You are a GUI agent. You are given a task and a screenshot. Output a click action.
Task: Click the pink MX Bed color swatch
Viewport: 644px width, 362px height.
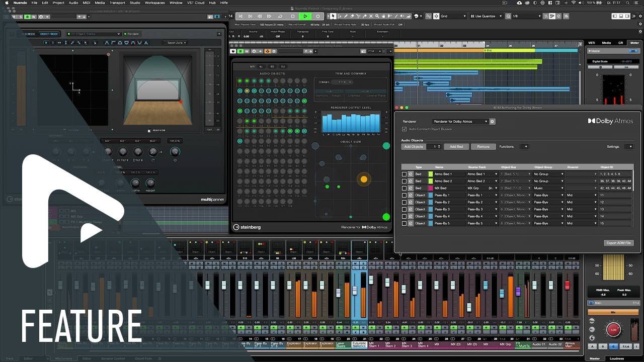pyautogui.click(x=431, y=188)
